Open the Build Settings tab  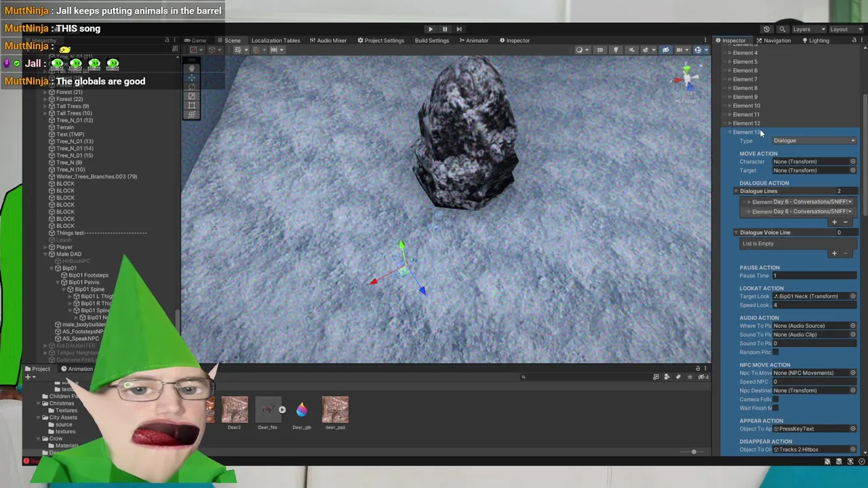(432, 41)
